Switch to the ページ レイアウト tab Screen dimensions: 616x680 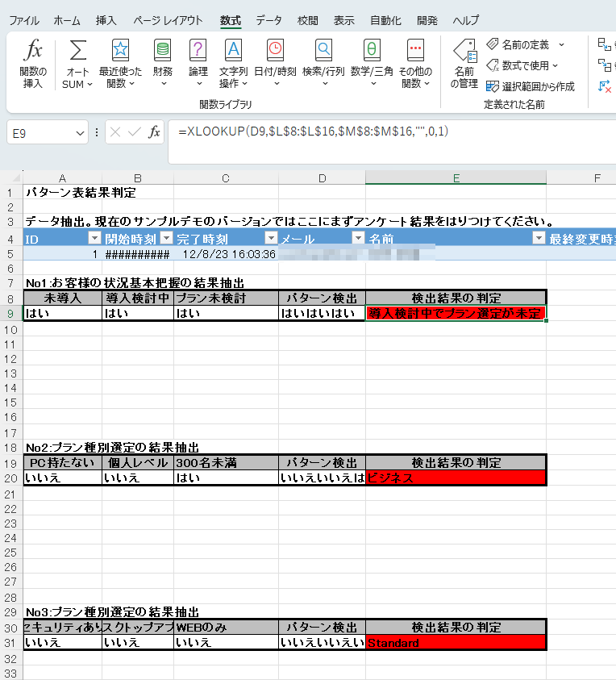[168, 20]
